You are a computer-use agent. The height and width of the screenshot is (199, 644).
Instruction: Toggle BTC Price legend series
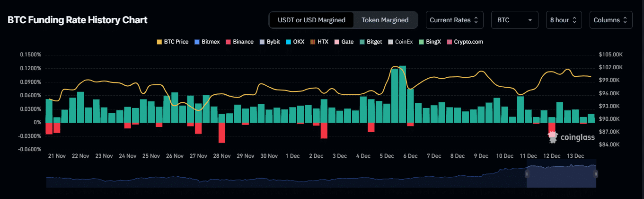click(172, 42)
